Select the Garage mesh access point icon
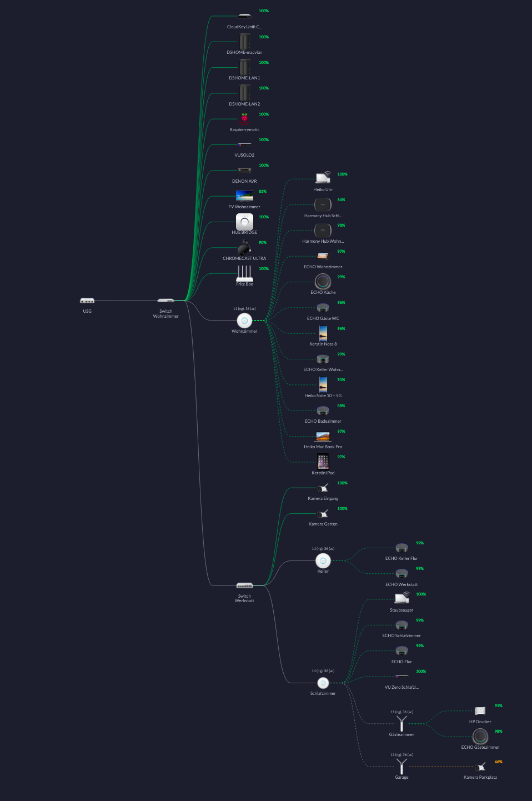 coord(401,766)
